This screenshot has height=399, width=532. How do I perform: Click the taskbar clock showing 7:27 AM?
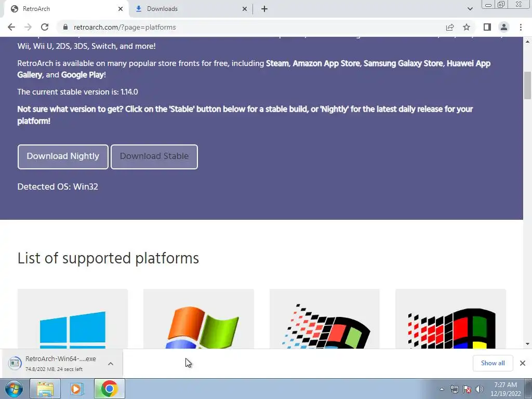pos(506,389)
